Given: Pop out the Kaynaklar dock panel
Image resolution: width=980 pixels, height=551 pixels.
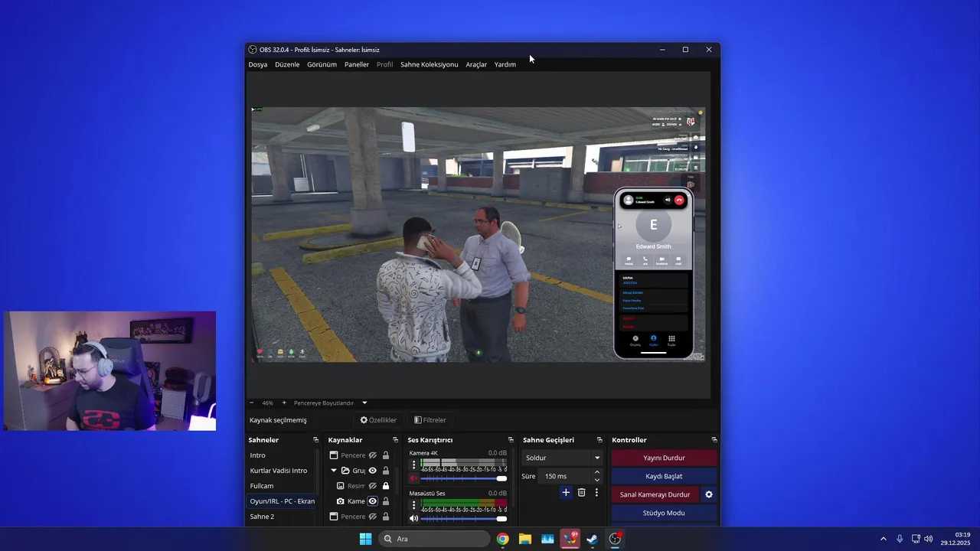Looking at the screenshot, I should (395, 440).
